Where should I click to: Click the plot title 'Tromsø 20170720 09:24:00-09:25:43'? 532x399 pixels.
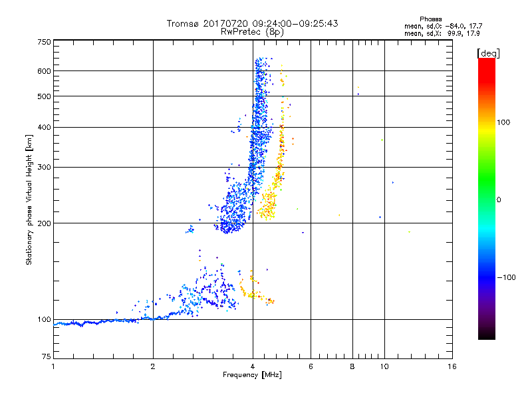(x=252, y=23)
